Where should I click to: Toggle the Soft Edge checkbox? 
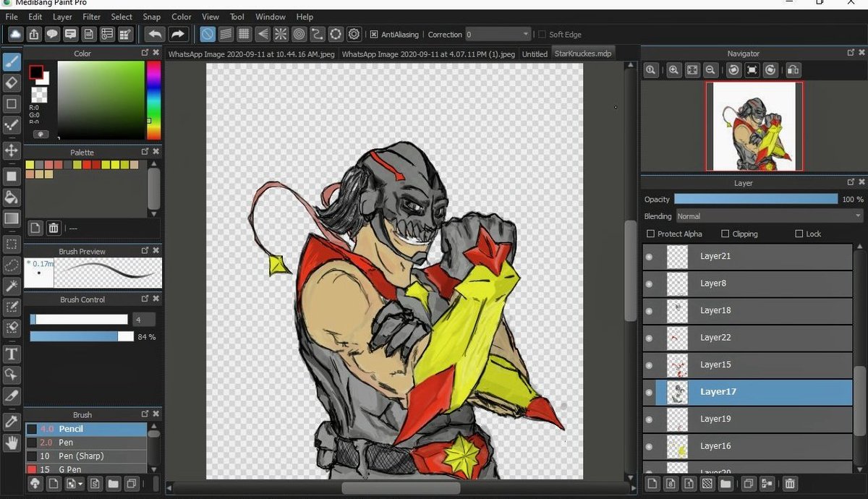(542, 34)
